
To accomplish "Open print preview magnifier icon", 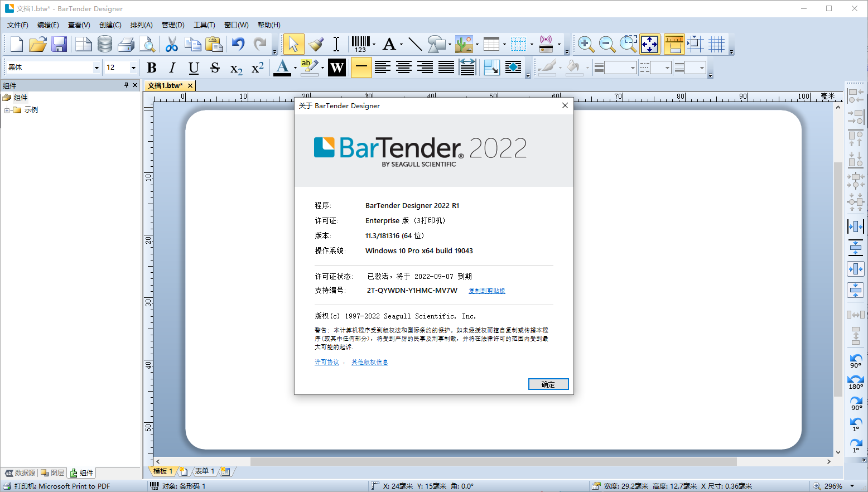I will pyautogui.click(x=147, y=44).
